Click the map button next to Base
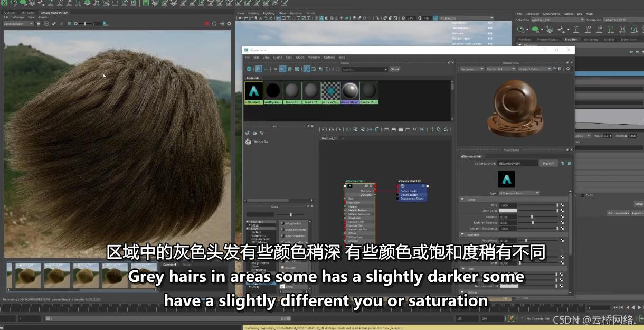This screenshot has width=644, height=330. click(x=562, y=205)
